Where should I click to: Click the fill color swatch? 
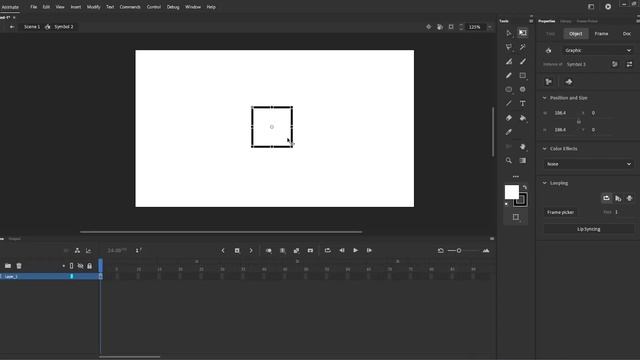511,192
